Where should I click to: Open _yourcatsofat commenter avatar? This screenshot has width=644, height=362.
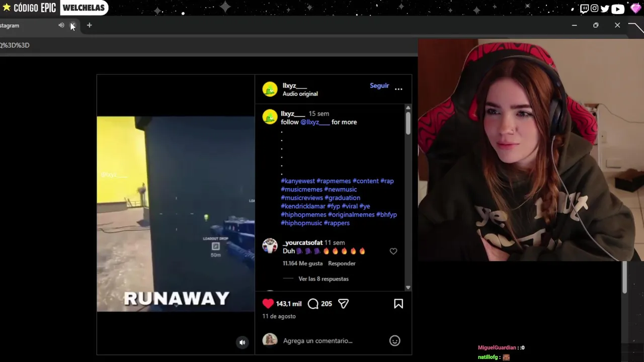[270, 246]
